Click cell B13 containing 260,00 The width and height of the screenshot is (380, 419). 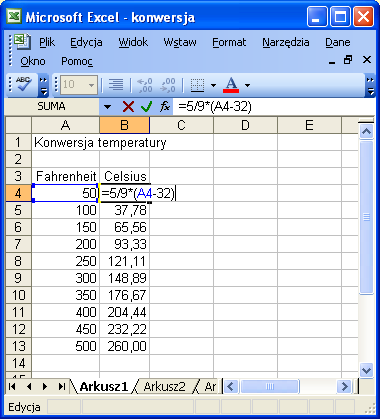124,346
